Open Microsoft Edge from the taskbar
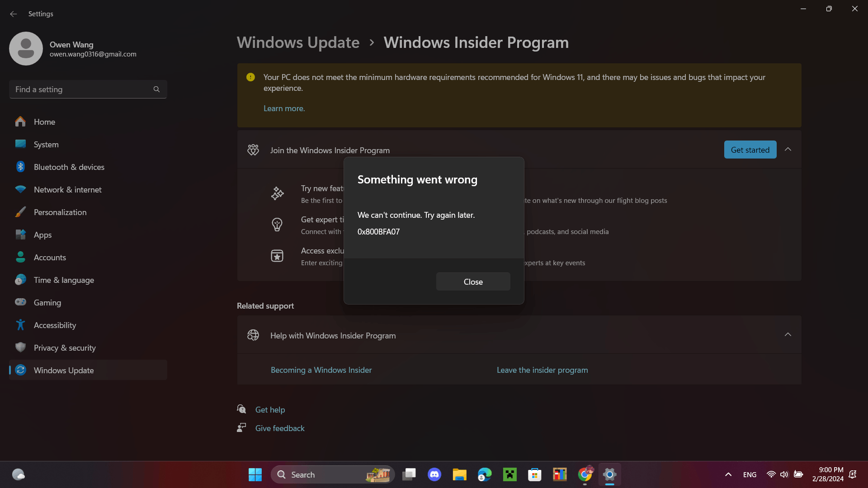This screenshot has height=488, width=868. point(485,474)
